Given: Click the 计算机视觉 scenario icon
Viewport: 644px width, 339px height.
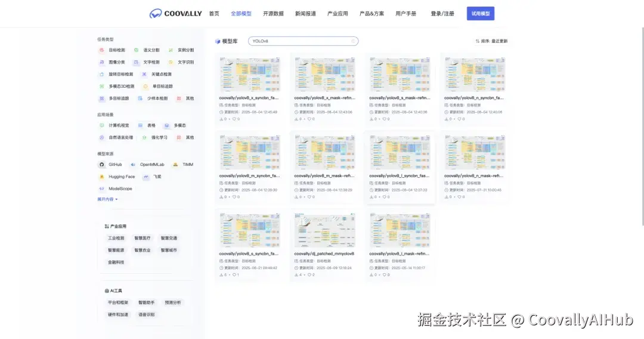Looking at the screenshot, I should tap(101, 125).
